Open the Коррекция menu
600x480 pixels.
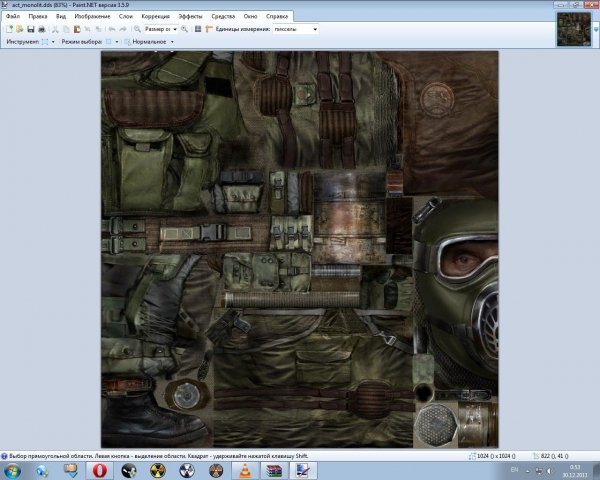pyautogui.click(x=156, y=16)
